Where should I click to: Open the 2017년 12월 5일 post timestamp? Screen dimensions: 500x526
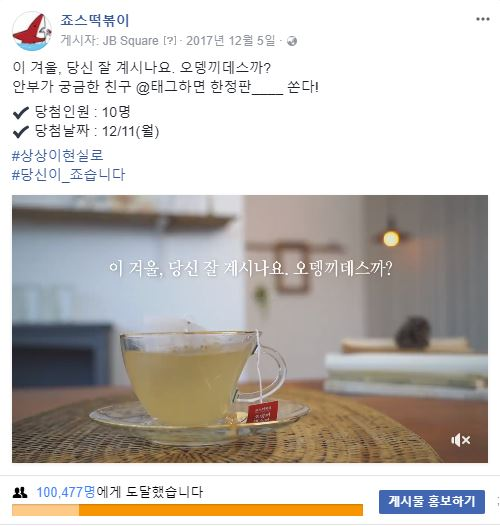point(231,41)
